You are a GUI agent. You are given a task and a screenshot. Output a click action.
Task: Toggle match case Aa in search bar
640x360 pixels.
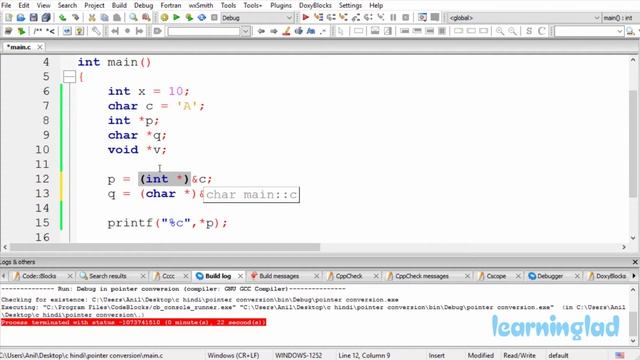[x=311, y=31]
